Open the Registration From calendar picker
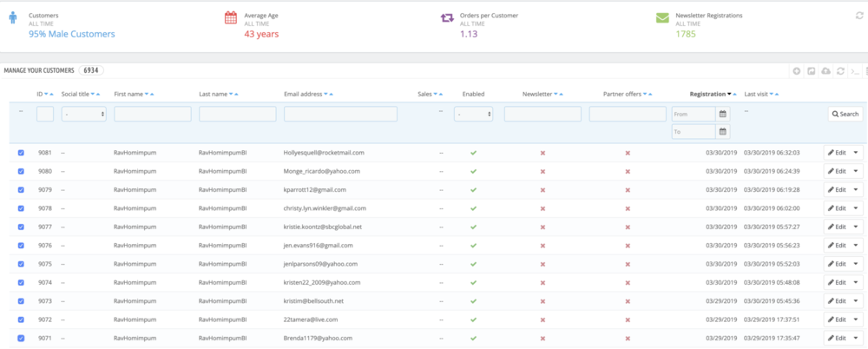 [722, 114]
